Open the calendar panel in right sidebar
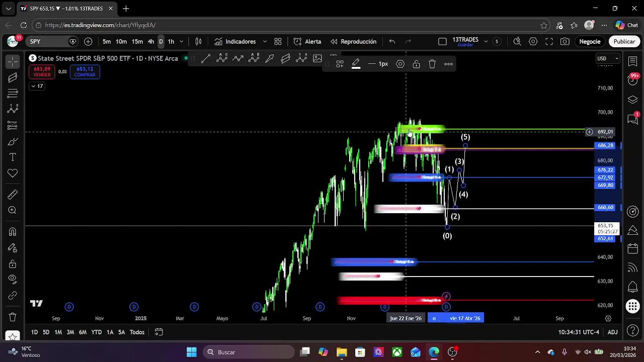The width and height of the screenshot is (644, 362). (x=633, y=249)
